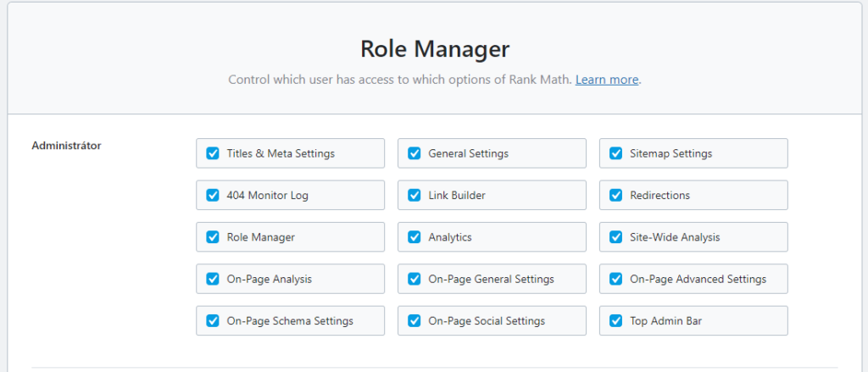Uncheck On-Page Schema Settings
The image size is (868, 372).
(213, 321)
